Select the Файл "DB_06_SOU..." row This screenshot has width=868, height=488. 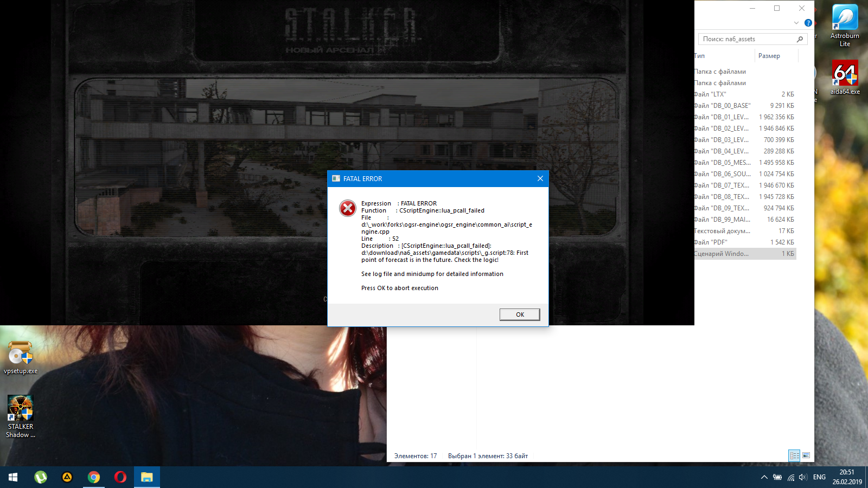pos(745,174)
